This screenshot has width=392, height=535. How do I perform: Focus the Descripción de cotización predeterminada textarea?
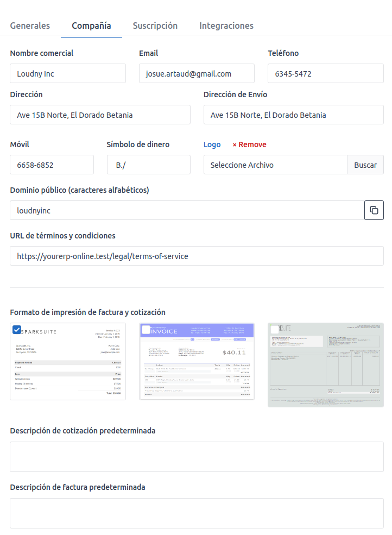tap(197, 457)
